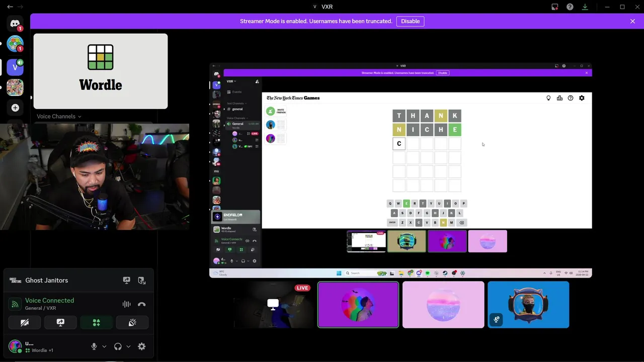Open Wordle statistics bar-chart icon

tap(559, 98)
